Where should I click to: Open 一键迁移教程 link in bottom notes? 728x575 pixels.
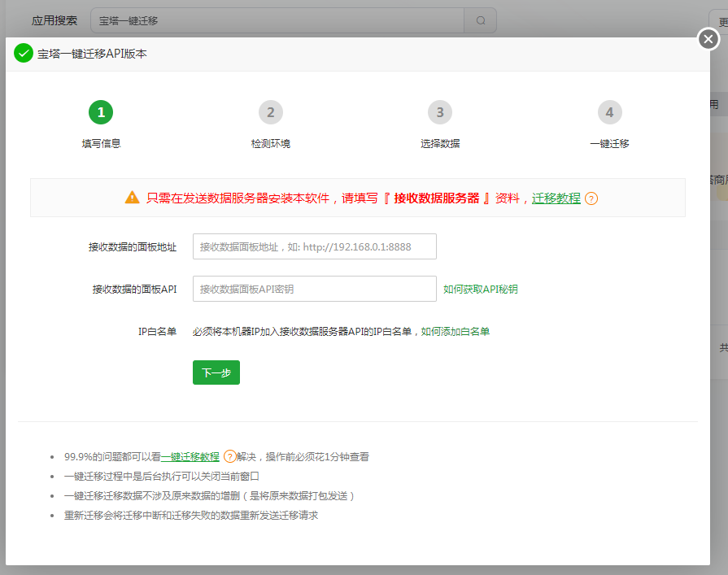pyautogui.click(x=190, y=457)
